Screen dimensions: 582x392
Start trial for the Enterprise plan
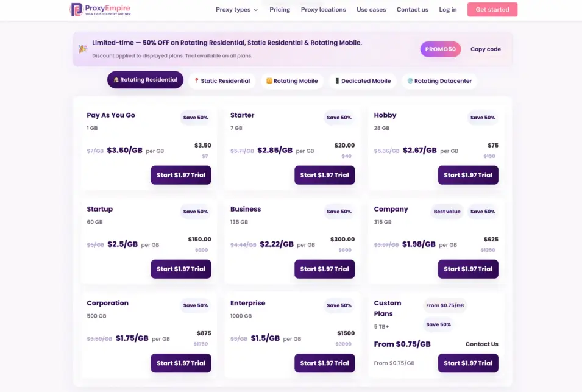tap(324, 363)
